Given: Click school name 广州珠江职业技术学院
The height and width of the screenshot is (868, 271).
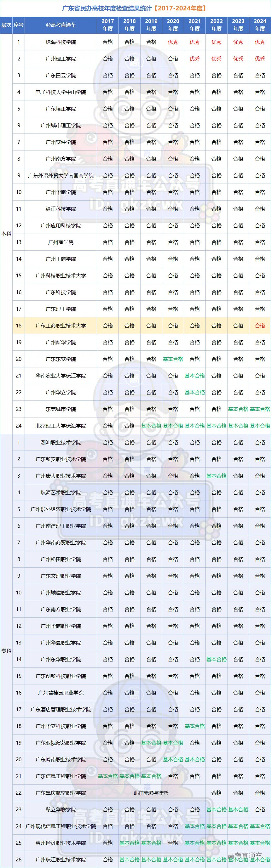Looking at the screenshot, I should tap(61, 859).
